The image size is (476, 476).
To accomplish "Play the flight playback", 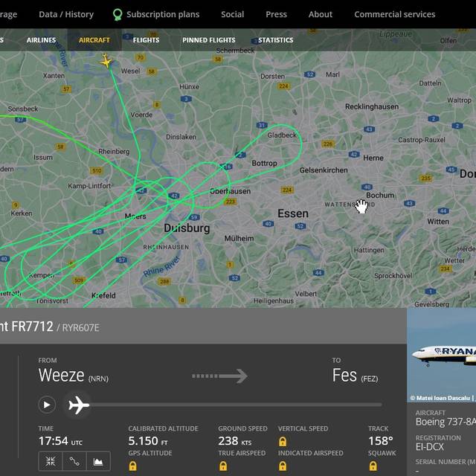I will point(47,405).
